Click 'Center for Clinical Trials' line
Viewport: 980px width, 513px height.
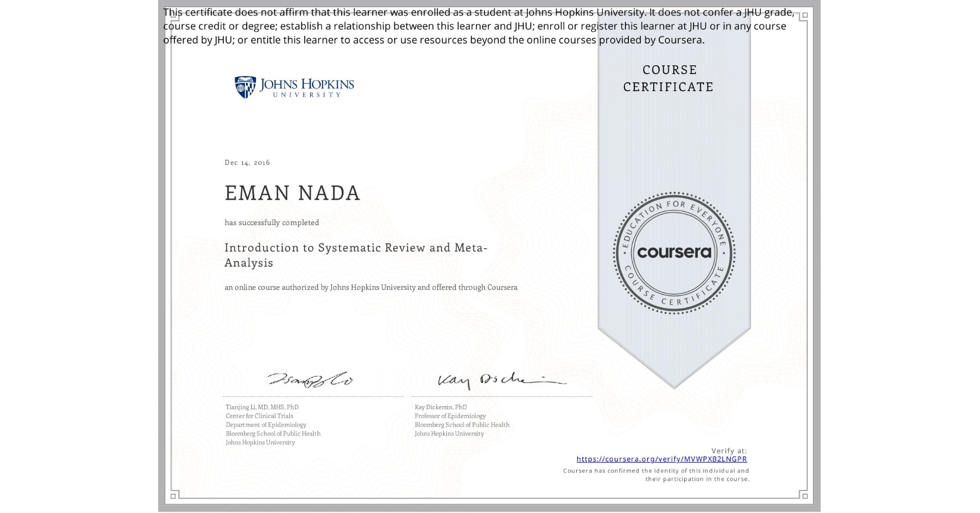(x=259, y=416)
